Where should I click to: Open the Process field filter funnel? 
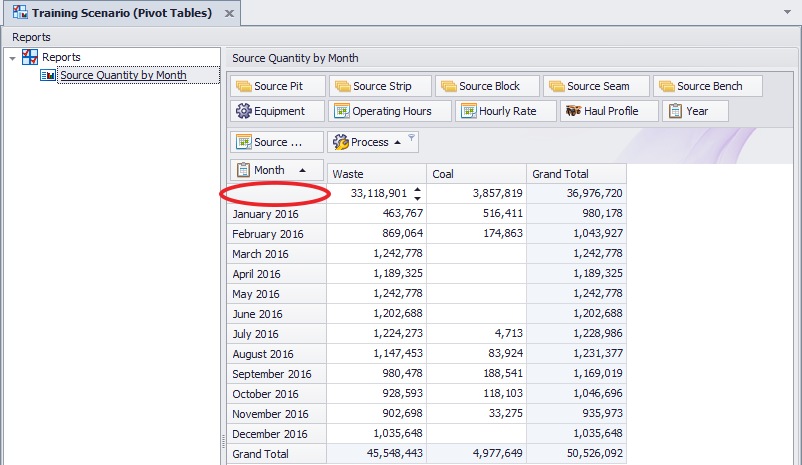click(411, 140)
